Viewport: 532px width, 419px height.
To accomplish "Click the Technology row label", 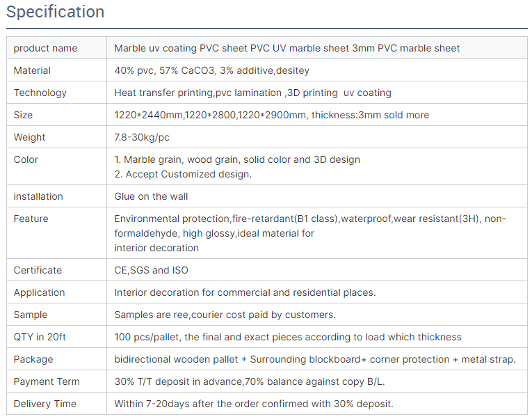I will point(40,93).
